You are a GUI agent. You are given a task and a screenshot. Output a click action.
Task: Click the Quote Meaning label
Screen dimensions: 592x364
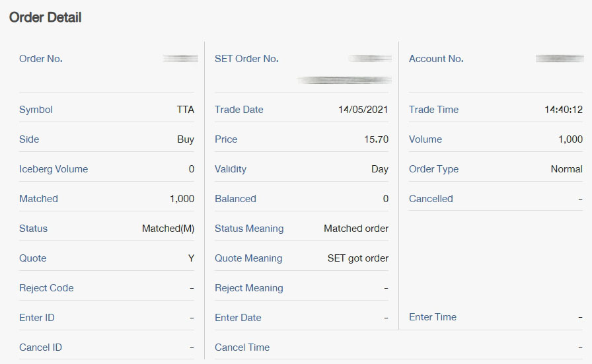pos(248,258)
